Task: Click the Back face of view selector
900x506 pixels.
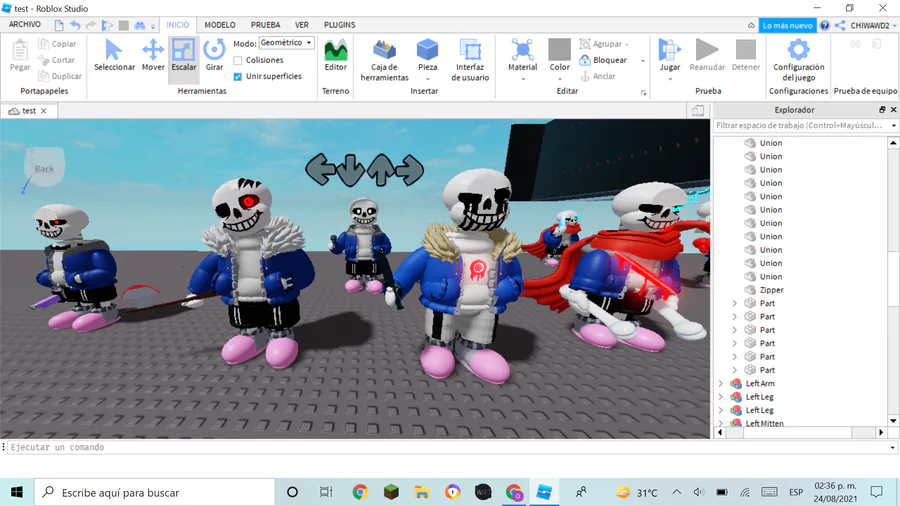Action: pyautogui.click(x=44, y=167)
